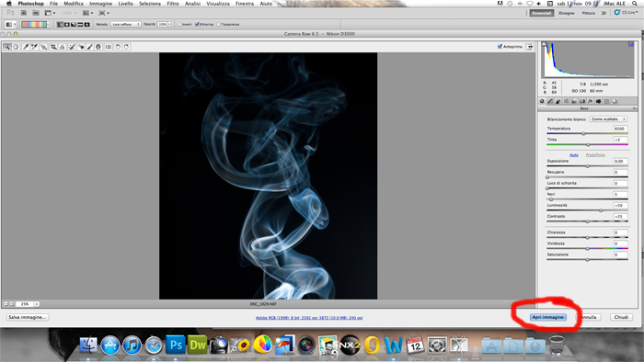Open workflow options link Adobe RGB (1998)
Screen dimensions: 644x362
point(309,318)
